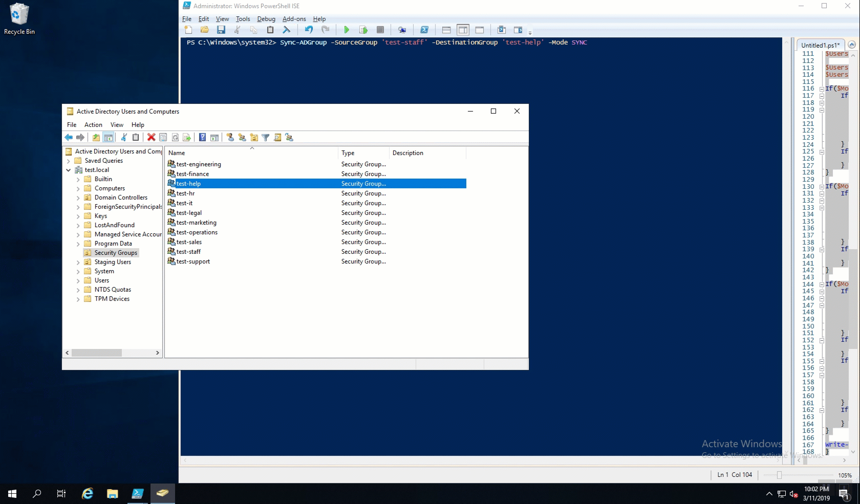Image resolution: width=860 pixels, height=504 pixels.
Task: Create a new group with the ADUC toolbar icon
Action: coord(242,137)
